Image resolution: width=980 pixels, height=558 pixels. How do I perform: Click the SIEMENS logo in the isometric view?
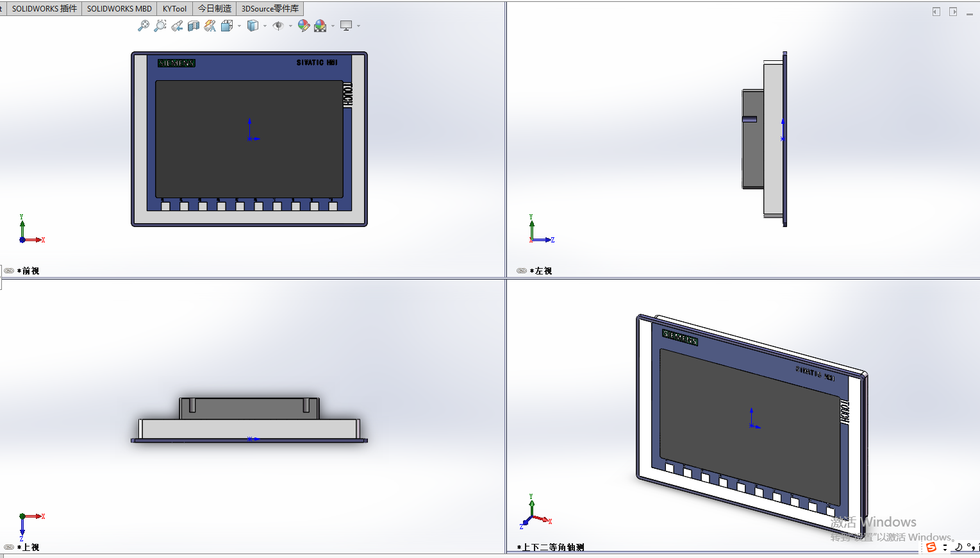(680, 337)
